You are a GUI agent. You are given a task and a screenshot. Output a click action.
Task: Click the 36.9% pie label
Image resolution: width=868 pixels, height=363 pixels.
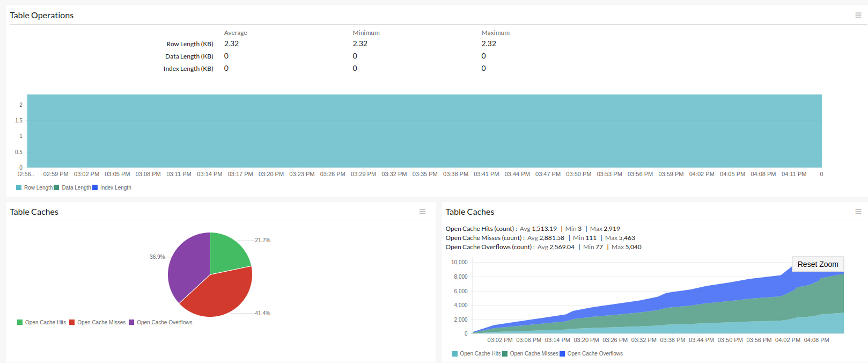(x=157, y=257)
